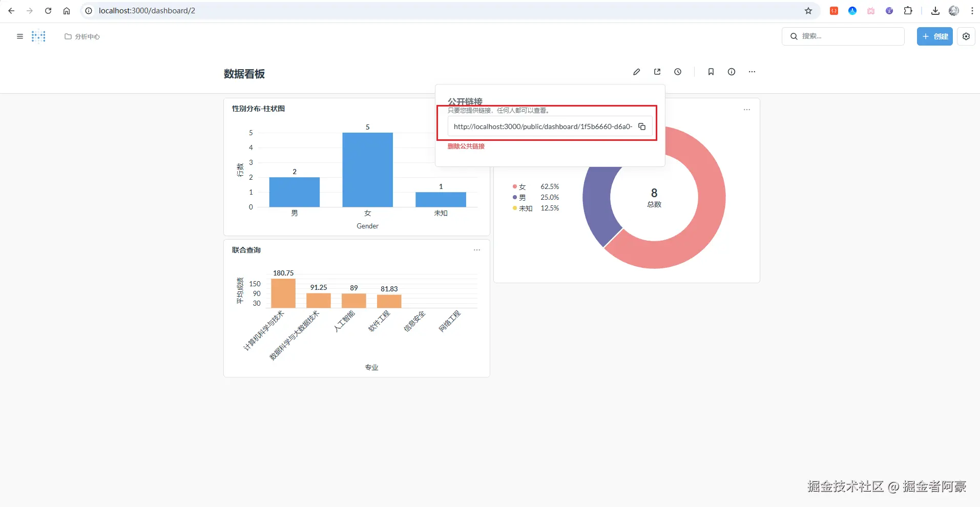Click 删除公共链接 link
The width and height of the screenshot is (980, 507).
pyautogui.click(x=466, y=146)
